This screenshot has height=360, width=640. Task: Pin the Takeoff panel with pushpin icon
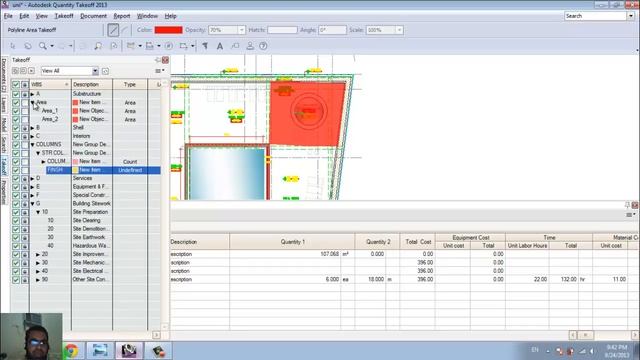158,60
